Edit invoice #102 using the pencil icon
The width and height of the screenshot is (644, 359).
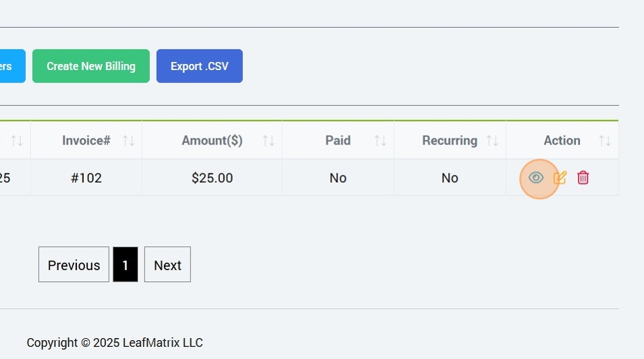coord(560,178)
